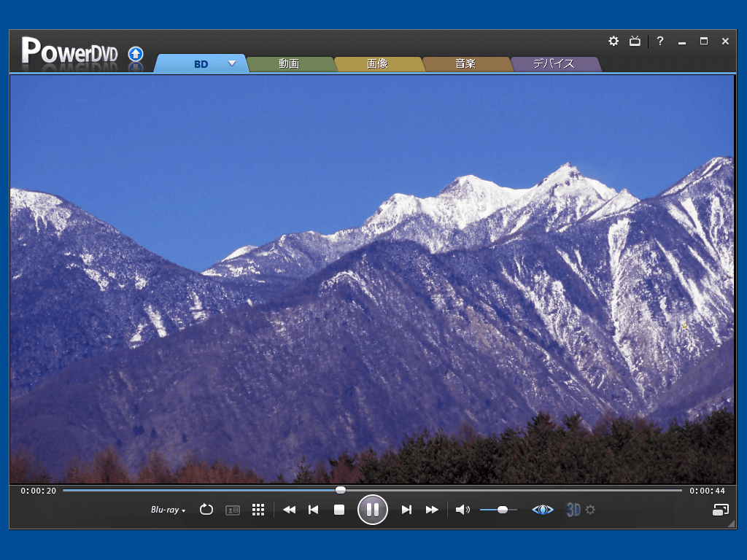Fast forward the video
This screenshot has width=747, height=560.
[x=432, y=510]
